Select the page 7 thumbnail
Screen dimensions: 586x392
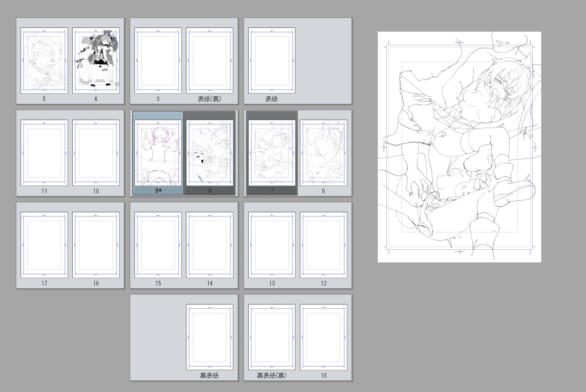pos(272,153)
